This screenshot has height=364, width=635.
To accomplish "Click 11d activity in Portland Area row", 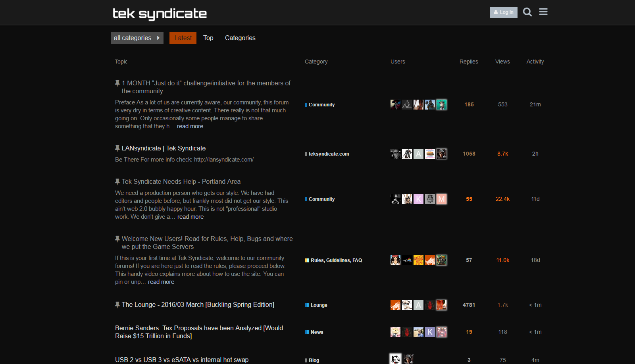I will tap(535, 199).
